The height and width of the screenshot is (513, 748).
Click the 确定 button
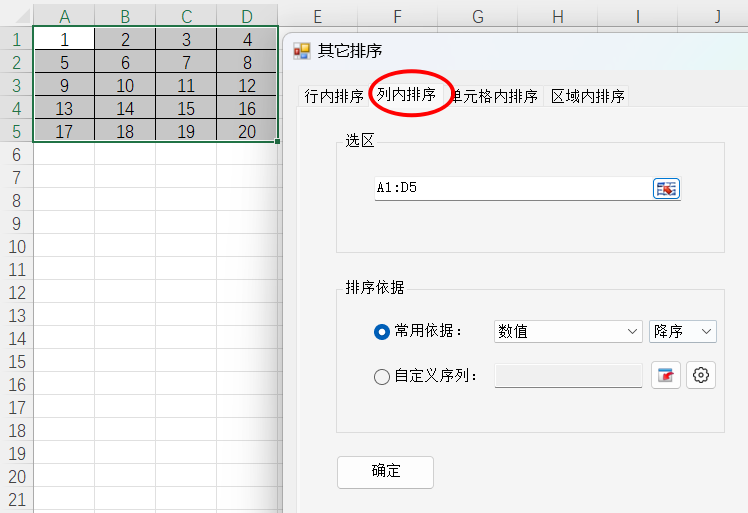[385, 472]
